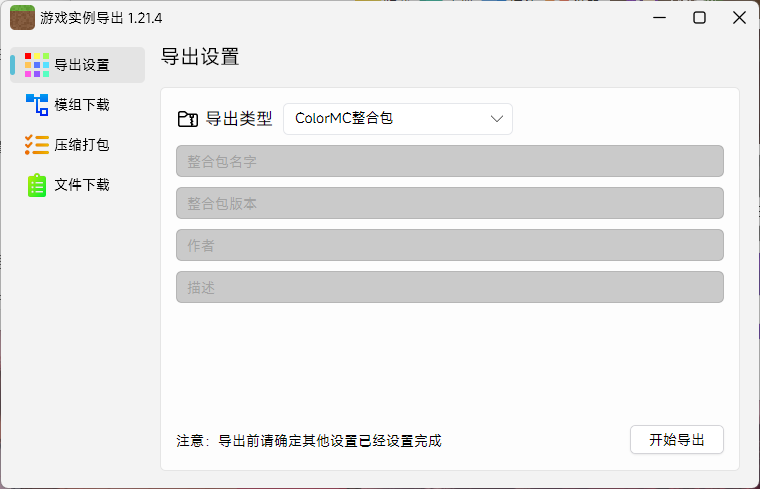Open the 模组下载 sidebar tab
760x489 pixels.
click(80, 105)
